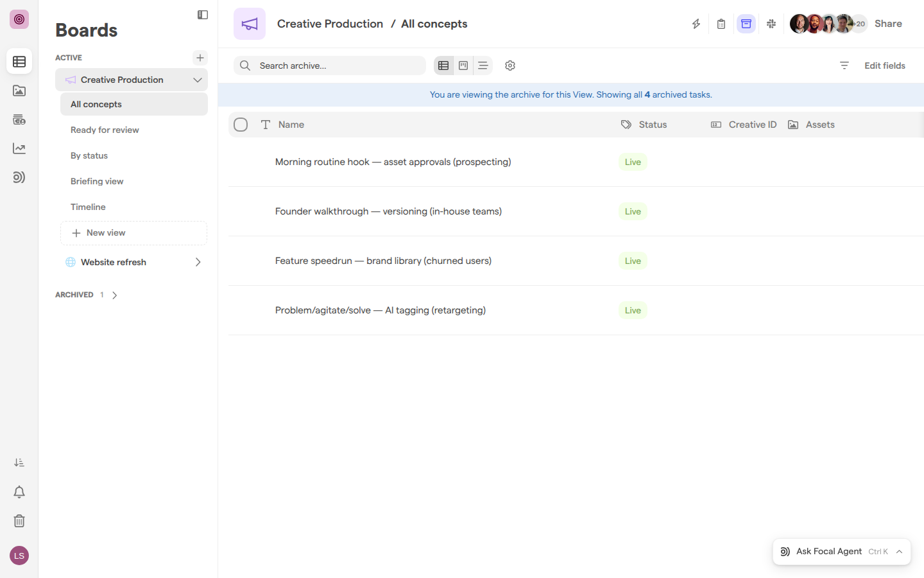Open the Timeline view
Image resolution: width=924 pixels, height=578 pixels.
[x=134, y=207]
